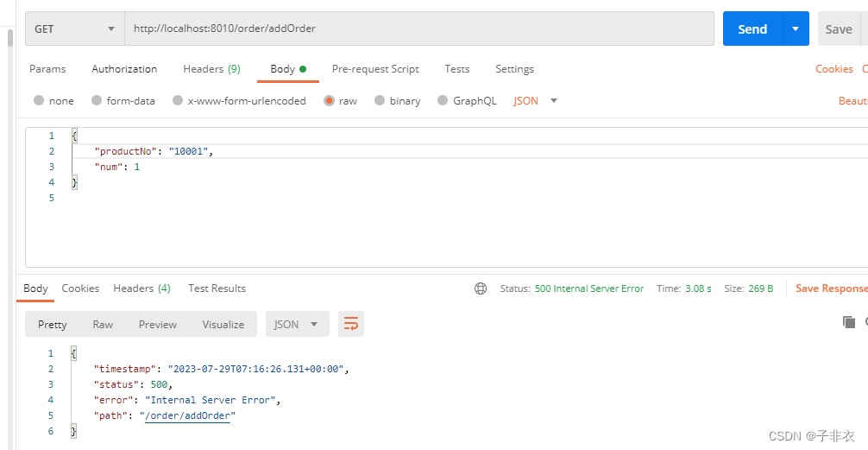Select the request Body tab

coord(288,69)
